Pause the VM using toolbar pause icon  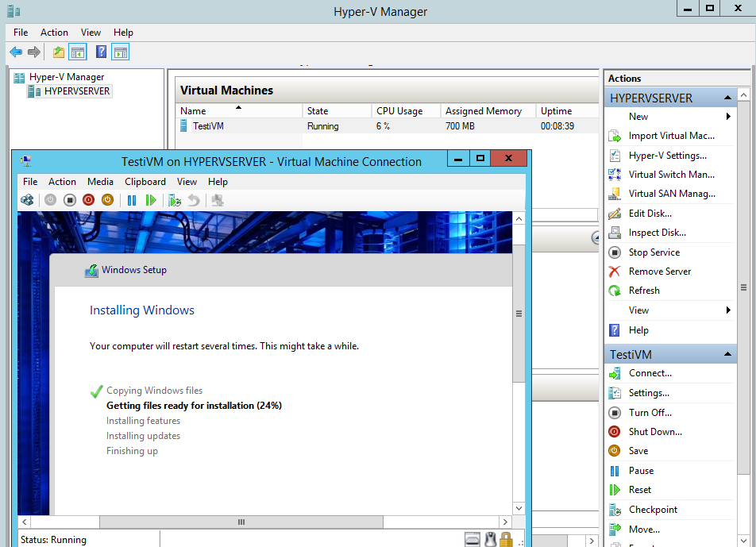(131, 200)
